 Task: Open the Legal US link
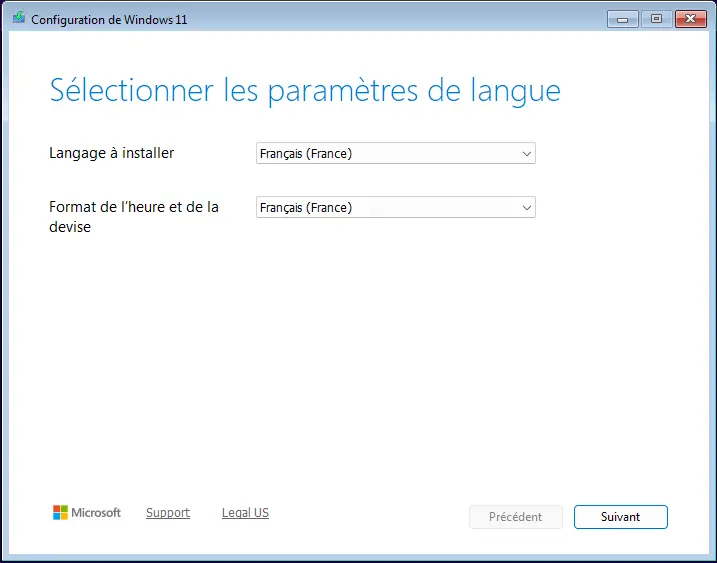click(x=245, y=513)
